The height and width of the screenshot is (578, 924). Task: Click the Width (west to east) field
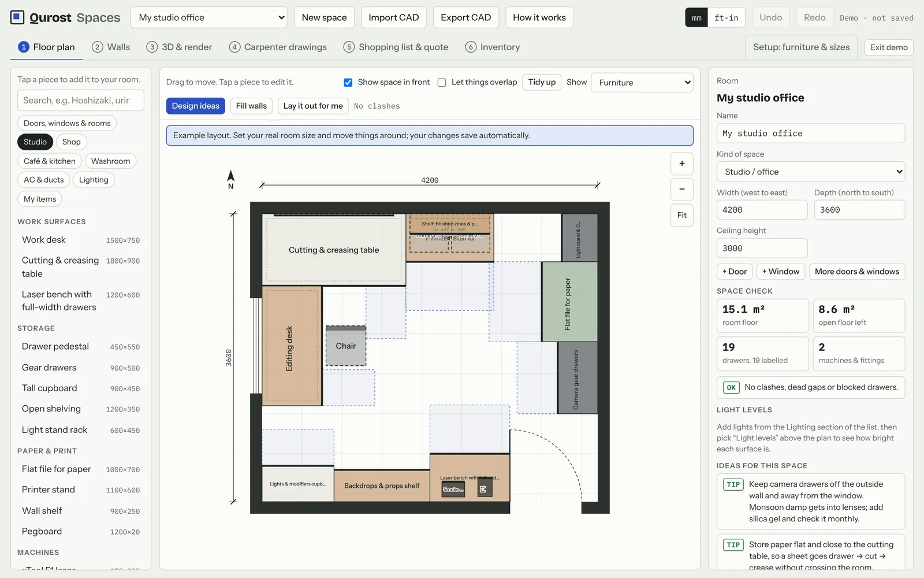[762, 210]
